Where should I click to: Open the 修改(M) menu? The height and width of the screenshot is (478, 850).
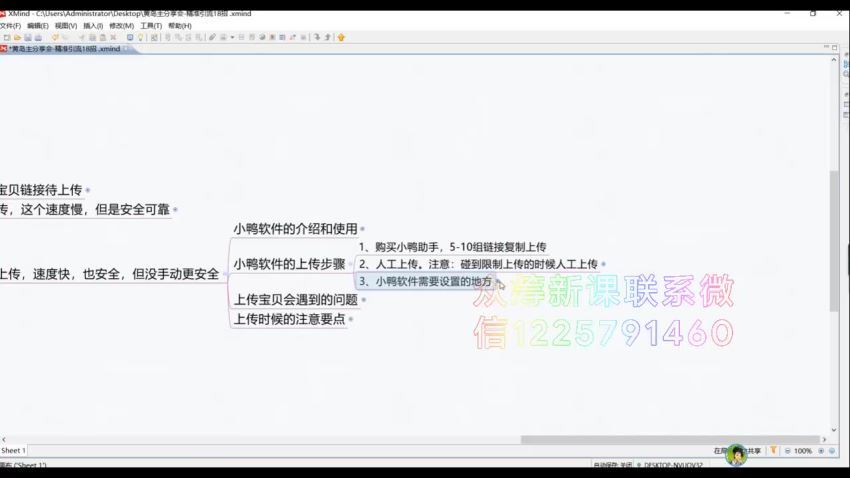[x=121, y=25]
